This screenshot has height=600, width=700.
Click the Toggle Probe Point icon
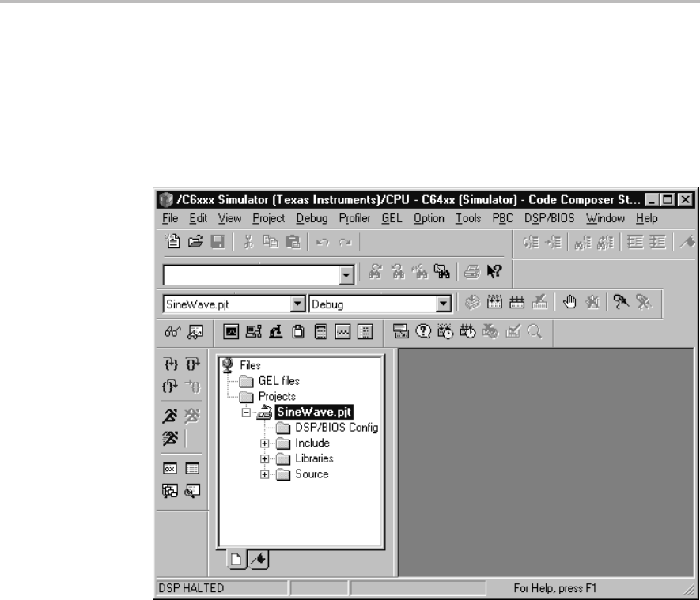[x=621, y=303]
